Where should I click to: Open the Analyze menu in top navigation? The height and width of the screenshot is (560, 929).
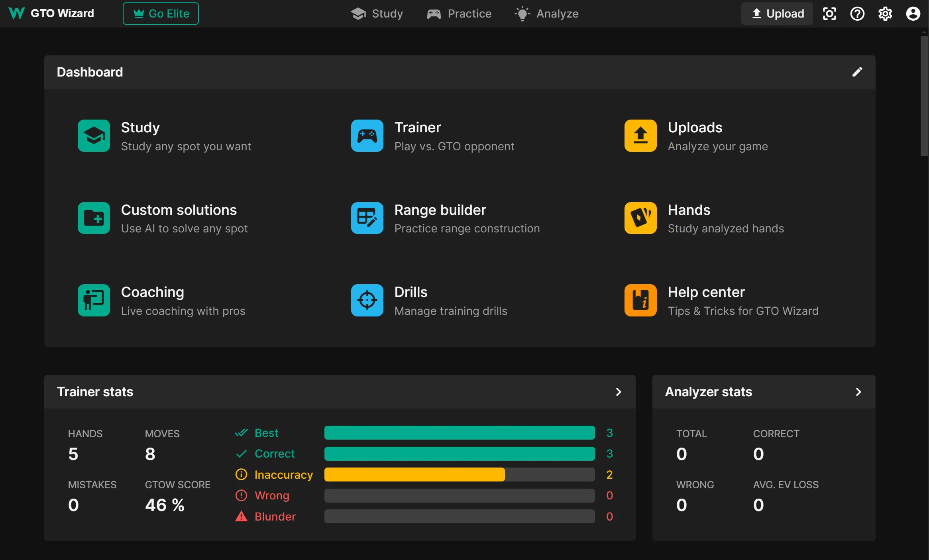[546, 14]
